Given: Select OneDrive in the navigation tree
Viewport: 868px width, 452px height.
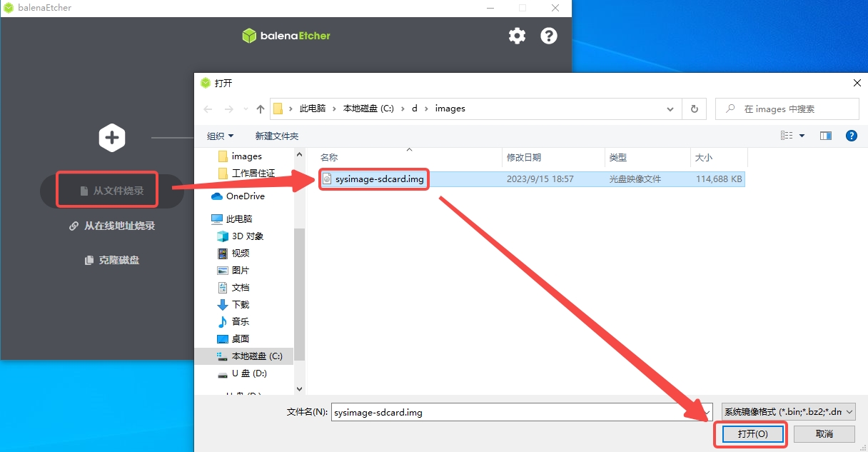Looking at the screenshot, I should pos(238,196).
